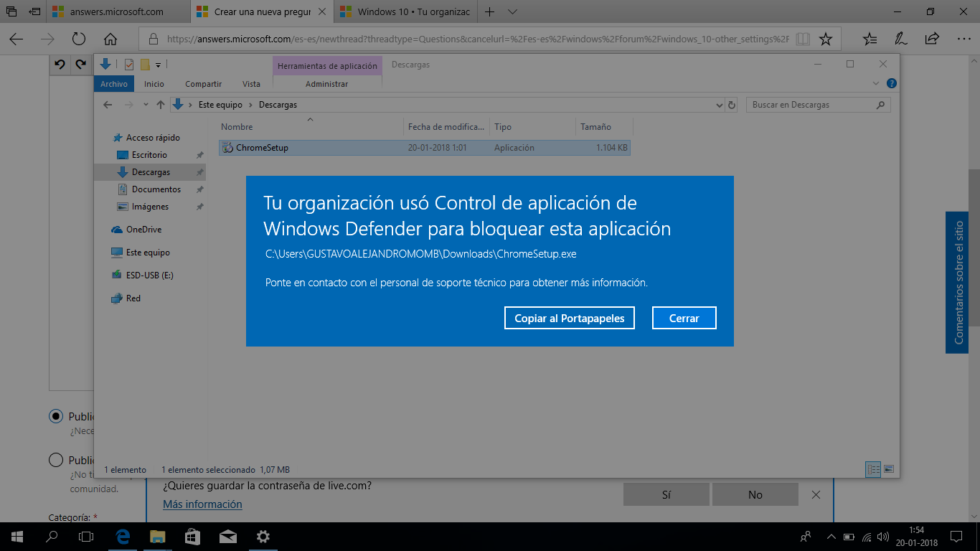Open the Archivo menu in File Explorer
This screenshot has width=980, height=551.
click(114, 84)
